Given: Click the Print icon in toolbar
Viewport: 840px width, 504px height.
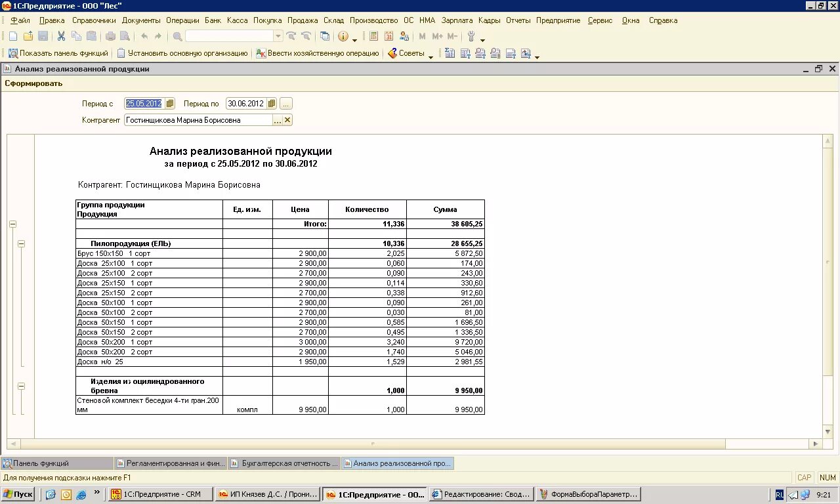Looking at the screenshot, I should click(110, 37).
